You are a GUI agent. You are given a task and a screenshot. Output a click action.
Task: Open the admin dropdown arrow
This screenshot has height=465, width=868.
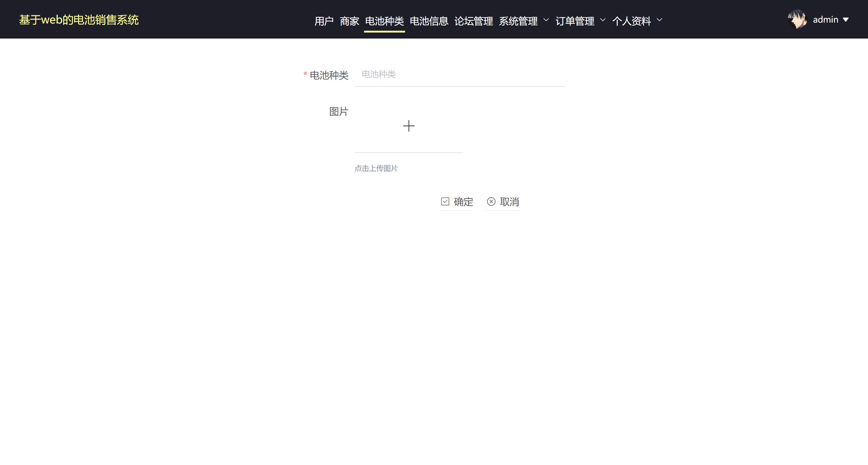[x=845, y=20]
